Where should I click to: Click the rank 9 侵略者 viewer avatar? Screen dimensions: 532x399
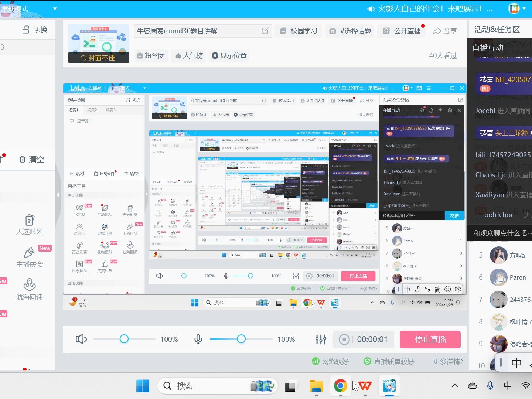[x=498, y=344]
